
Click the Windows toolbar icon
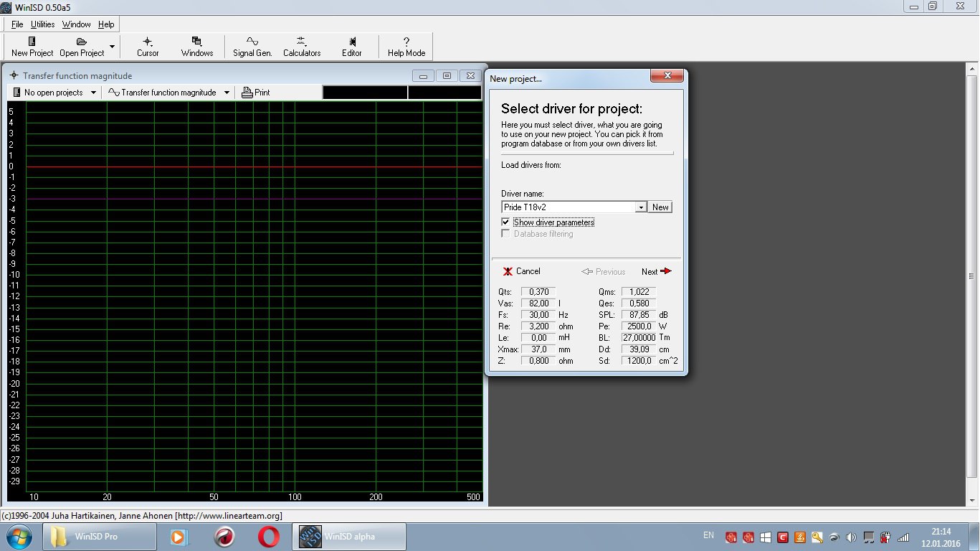197,47
